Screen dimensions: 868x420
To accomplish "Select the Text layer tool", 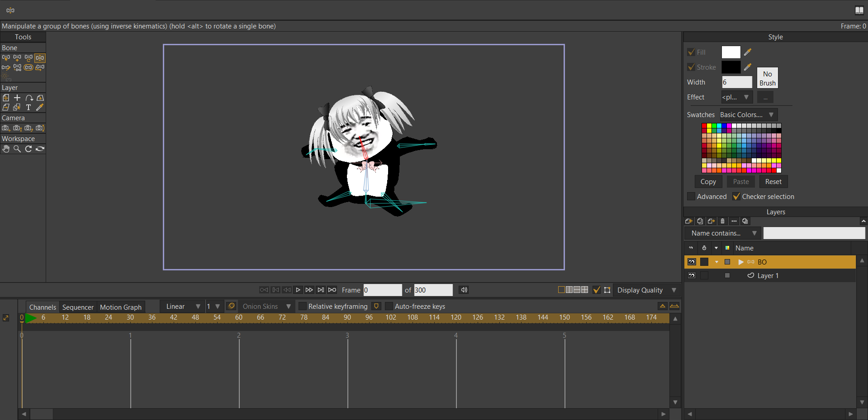I will (x=28, y=108).
